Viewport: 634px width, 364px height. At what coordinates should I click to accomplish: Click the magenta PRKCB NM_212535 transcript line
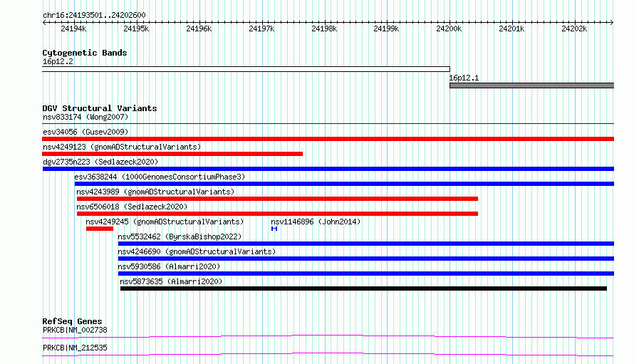pyautogui.click(x=328, y=354)
